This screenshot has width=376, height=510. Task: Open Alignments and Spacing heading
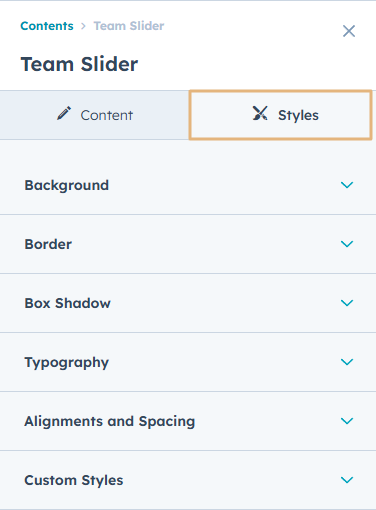click(110, 422)
